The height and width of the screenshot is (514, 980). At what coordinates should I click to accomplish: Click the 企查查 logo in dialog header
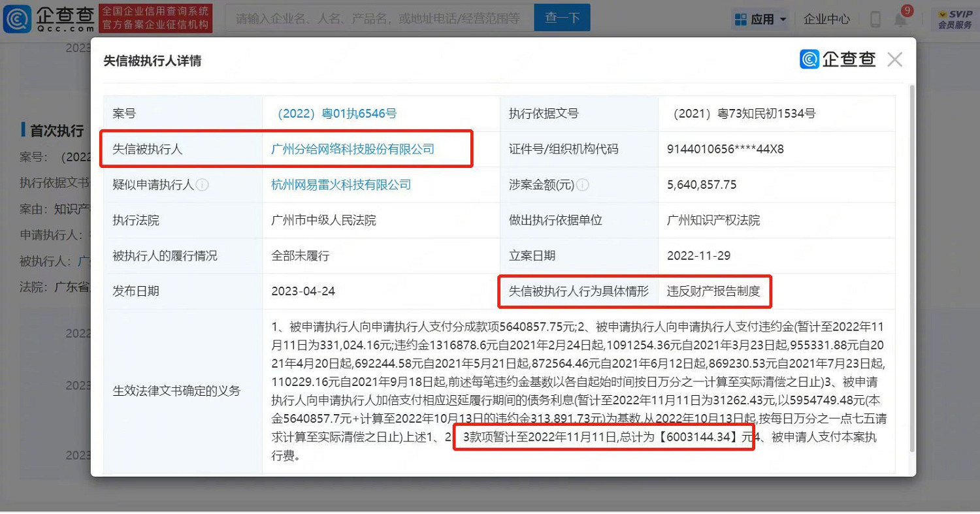tap(838, 59)
